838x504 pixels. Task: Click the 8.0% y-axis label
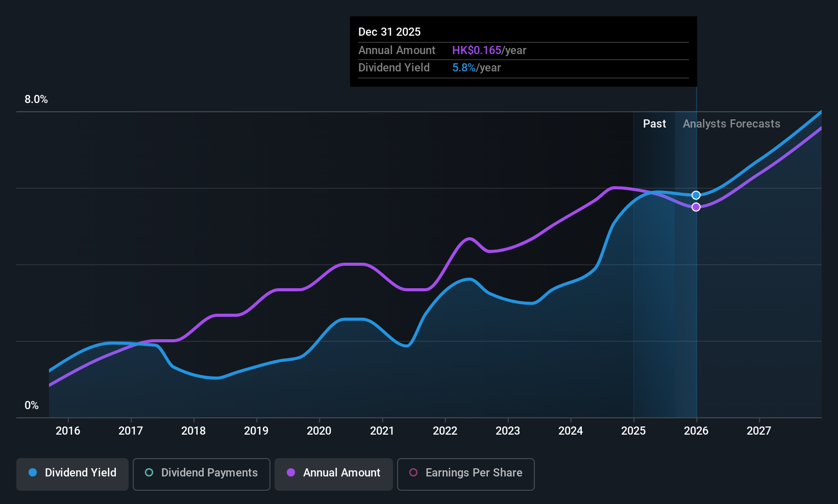(36, 99)
